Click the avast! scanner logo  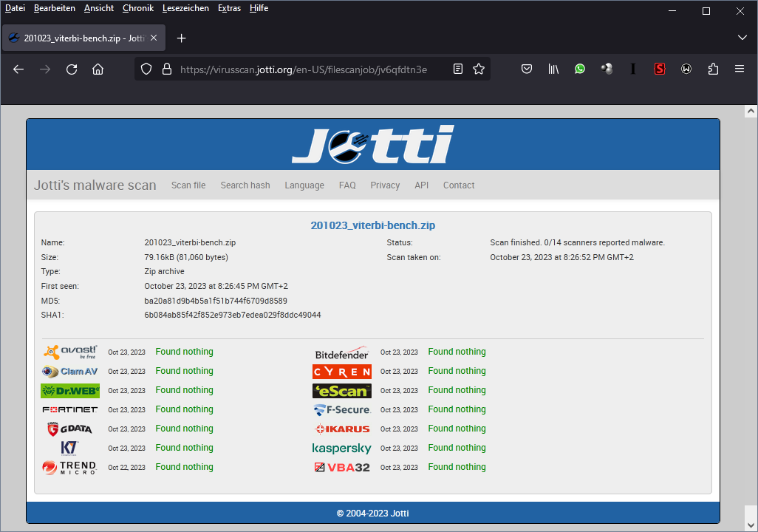point(71,352)
